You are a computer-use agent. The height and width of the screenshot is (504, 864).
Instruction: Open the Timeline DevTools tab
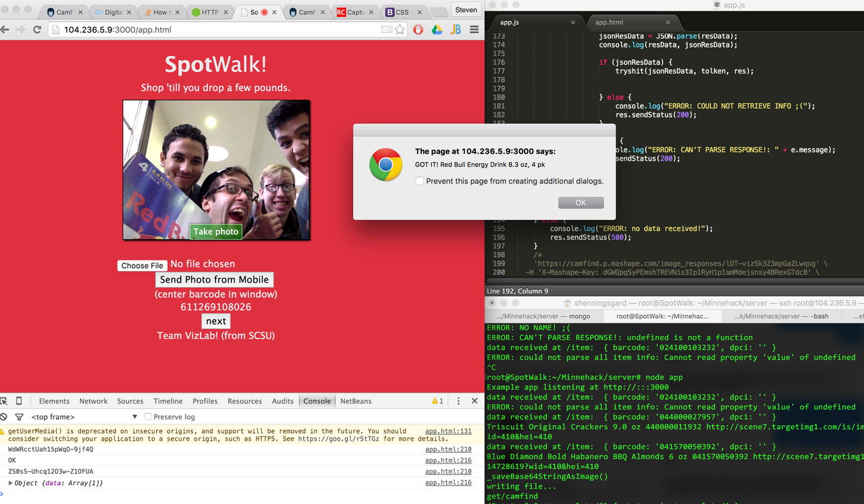pyautogui.click(x=168, y=401)
